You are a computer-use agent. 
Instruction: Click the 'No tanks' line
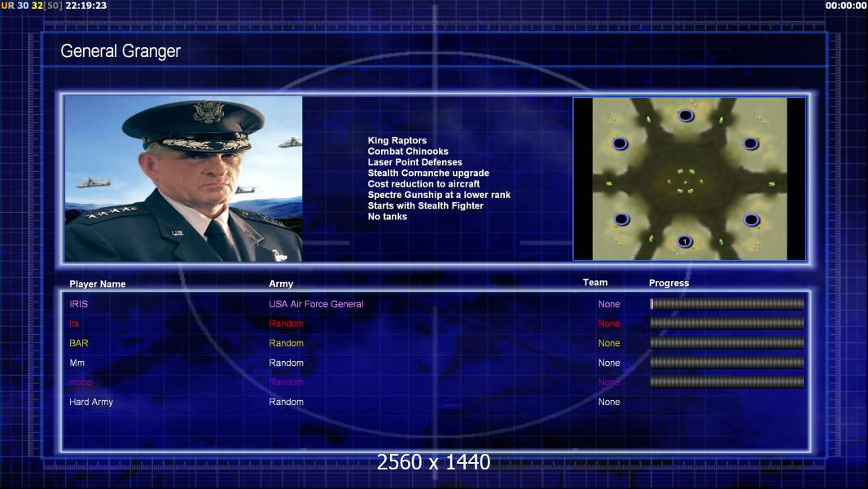click(387, 217)
